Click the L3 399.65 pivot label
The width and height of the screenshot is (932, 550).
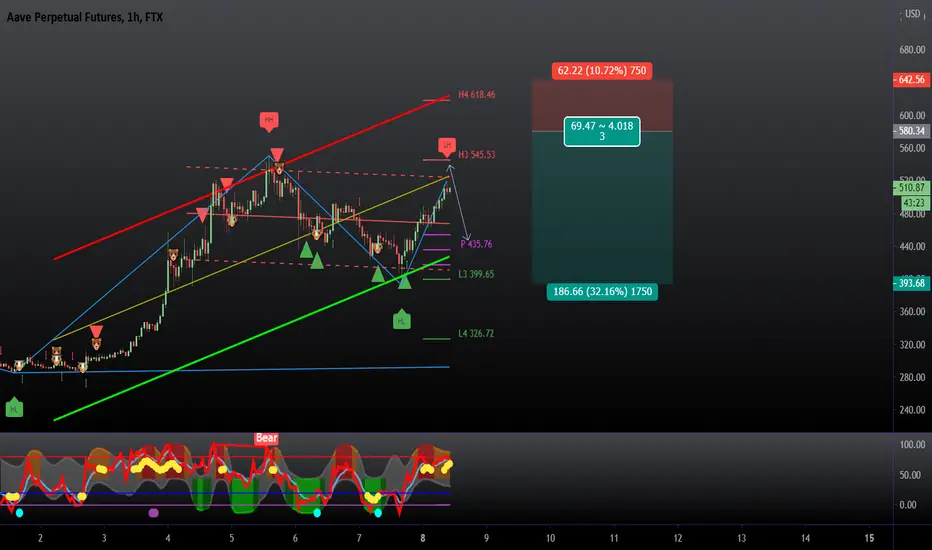pos(476,274)
